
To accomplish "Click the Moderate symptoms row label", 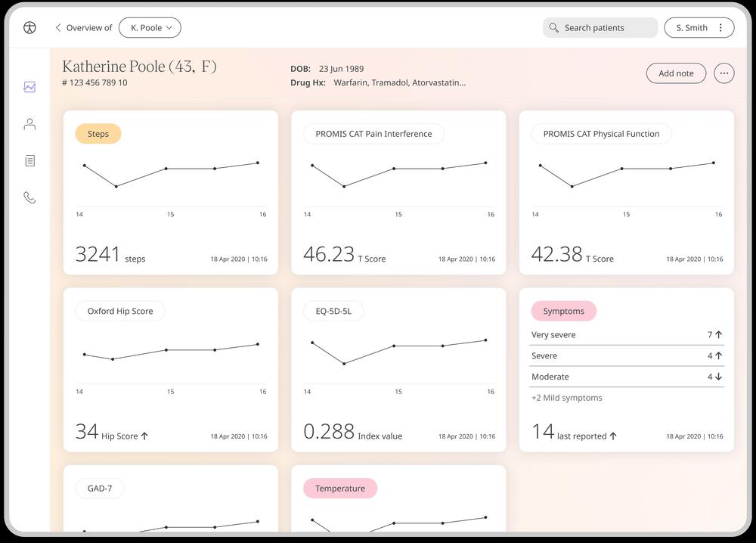I will point(550,377).
